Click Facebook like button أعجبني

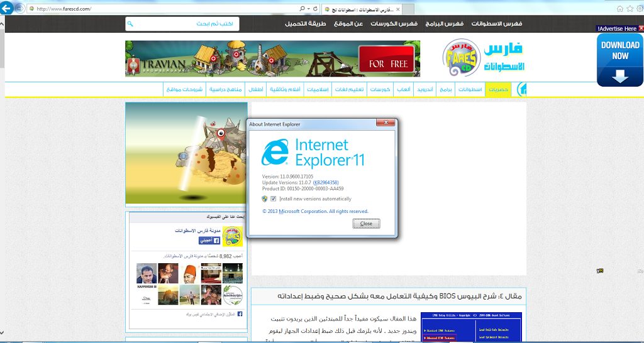209,241
